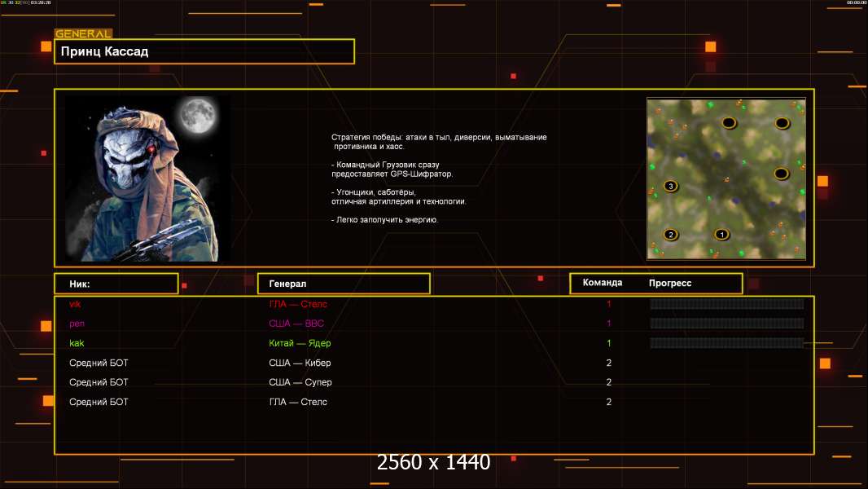The height and width of the screenshot is (489, 868).
Task: Click 'Средний БОТ' in the США — Кибер row
Action: click(x=99, y=363)
